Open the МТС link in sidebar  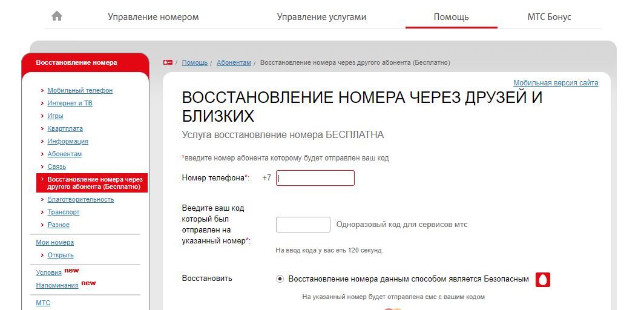tap(43, 303)
